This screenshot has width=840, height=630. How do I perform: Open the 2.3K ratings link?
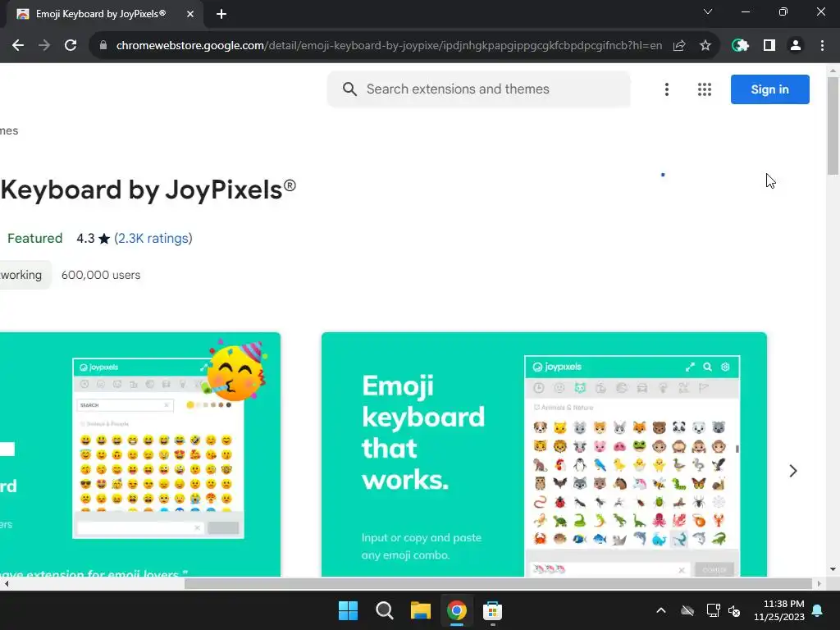[153, 239]
